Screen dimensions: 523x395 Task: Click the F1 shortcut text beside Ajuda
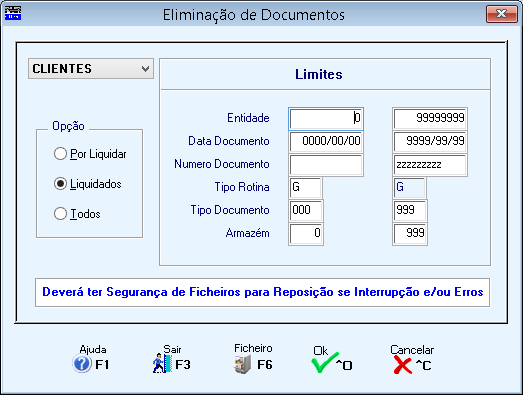tap(102, 364)
